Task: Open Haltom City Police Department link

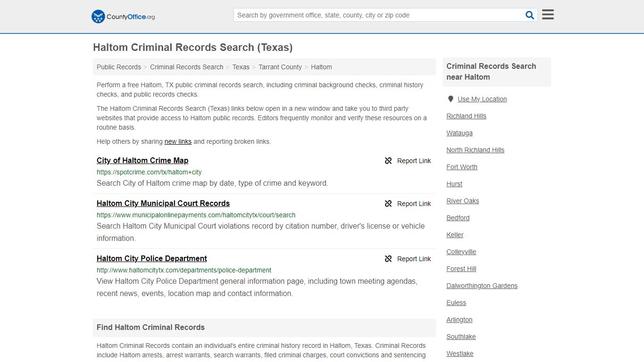Action: [152, 258]
